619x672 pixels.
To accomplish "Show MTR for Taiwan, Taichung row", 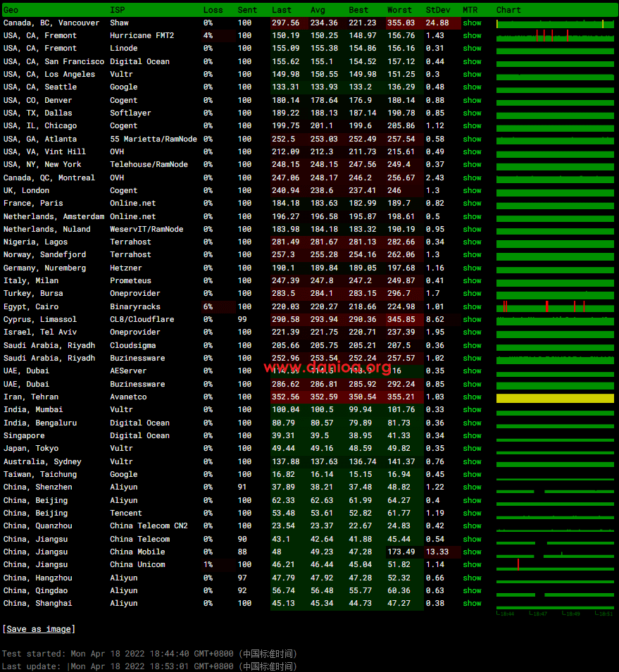I will pyautogui.click(x=472, y=475).
